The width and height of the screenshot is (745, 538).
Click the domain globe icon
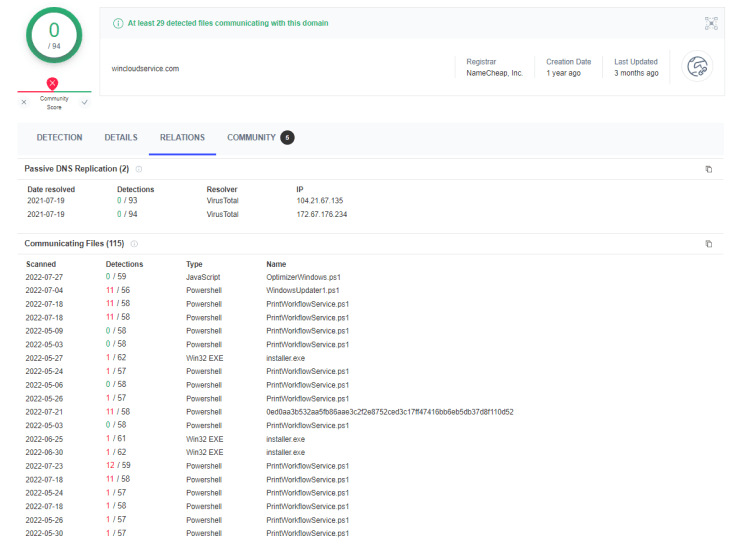point(696,67)
